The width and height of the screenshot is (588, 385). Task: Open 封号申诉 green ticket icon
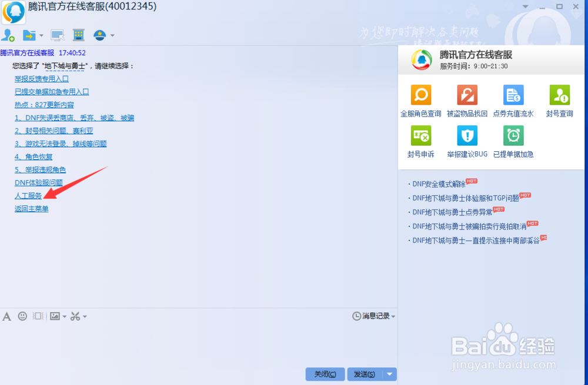(421, 135)
